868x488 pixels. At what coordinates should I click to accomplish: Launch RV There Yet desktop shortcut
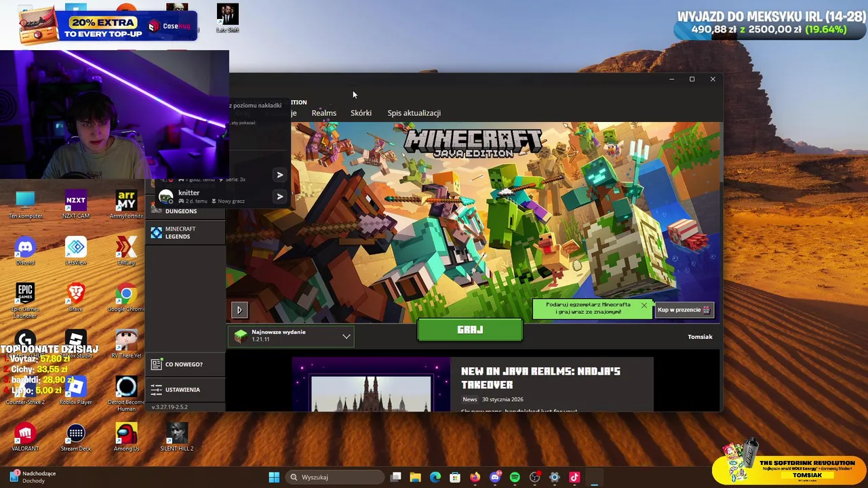126,344
